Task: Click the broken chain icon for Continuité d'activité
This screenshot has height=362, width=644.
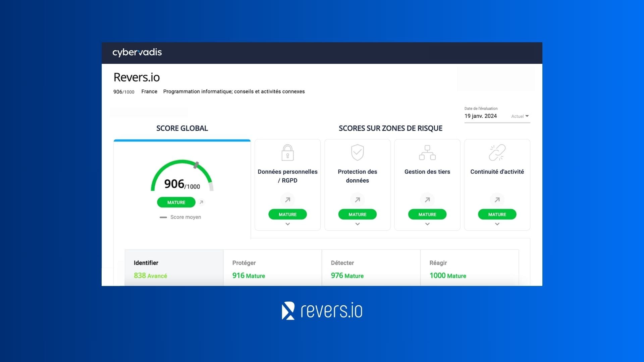Action: [497, 153]
